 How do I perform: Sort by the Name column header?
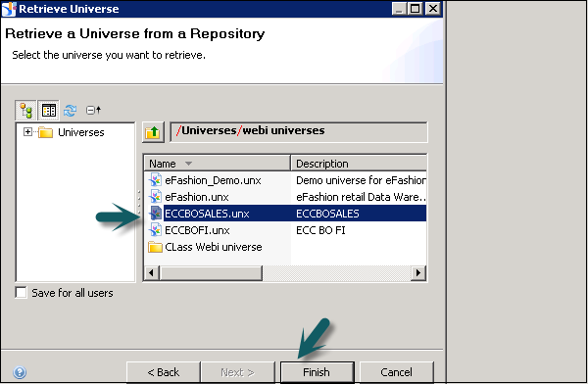[x=218, y=164]
